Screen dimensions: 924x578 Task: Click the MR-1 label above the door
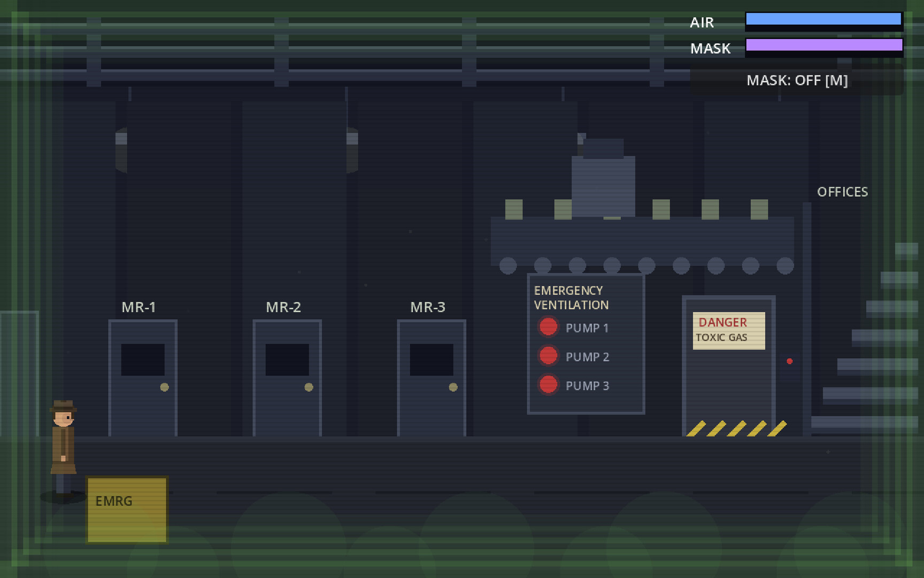pos(138,307)
